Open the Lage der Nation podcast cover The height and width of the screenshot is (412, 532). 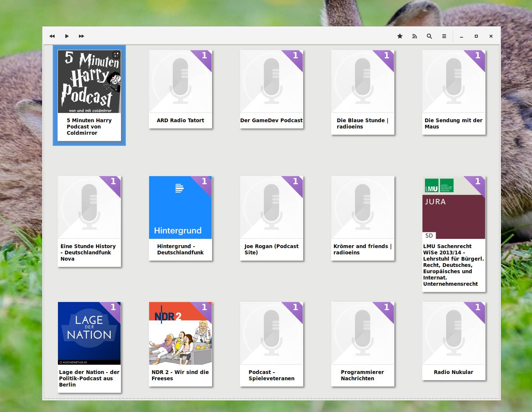[x=89, y=333]
